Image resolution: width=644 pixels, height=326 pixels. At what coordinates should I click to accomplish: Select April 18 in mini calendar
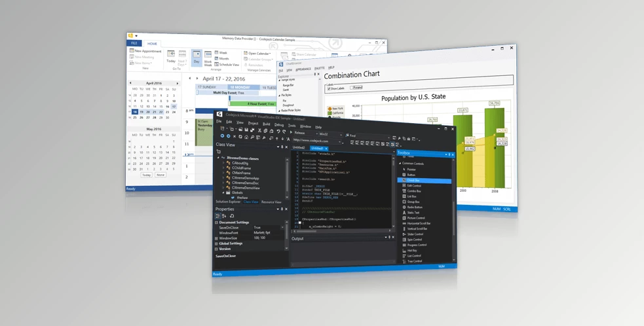pos(135,112)
